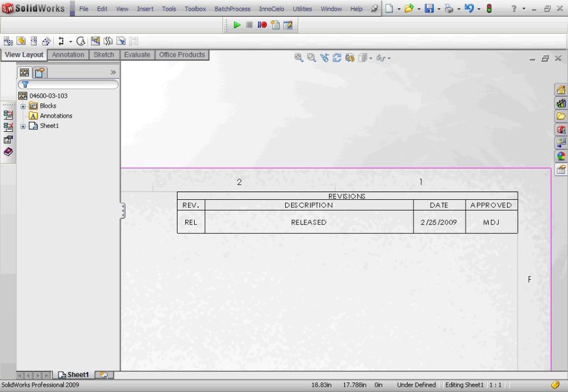
Task: Switch to the Sketch tab
Action: [104, 54]
